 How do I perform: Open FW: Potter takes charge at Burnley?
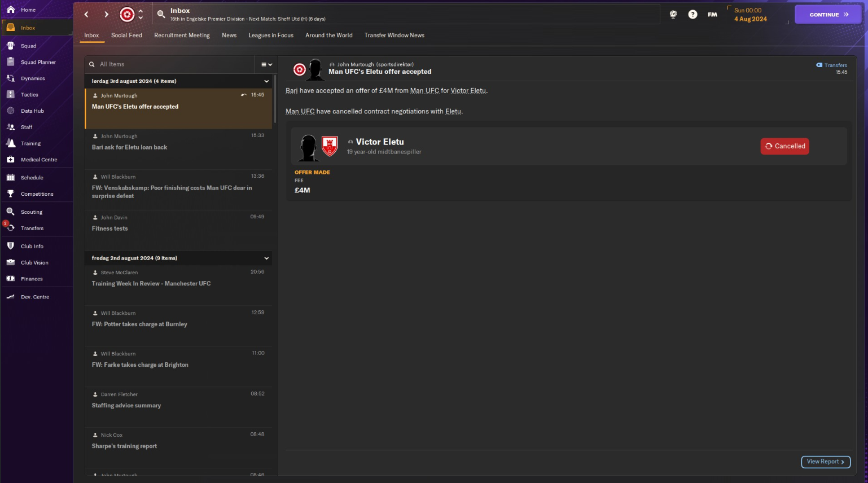178,326
